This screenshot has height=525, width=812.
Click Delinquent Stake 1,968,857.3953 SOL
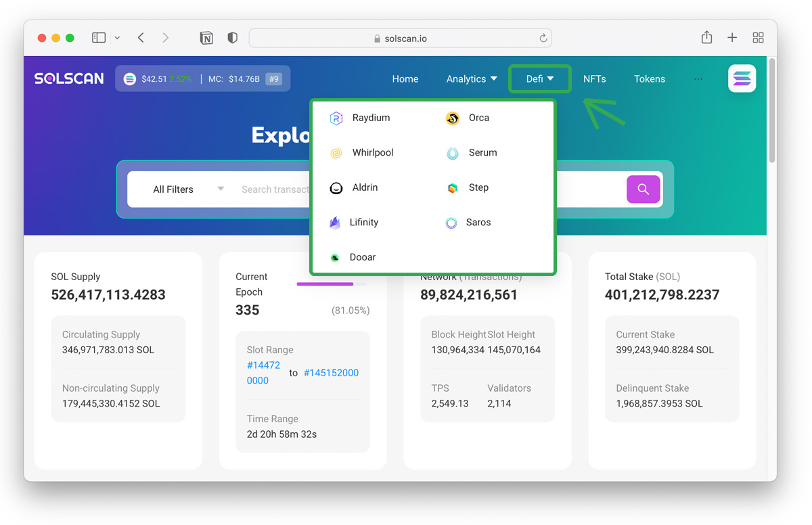pos(660,403)
